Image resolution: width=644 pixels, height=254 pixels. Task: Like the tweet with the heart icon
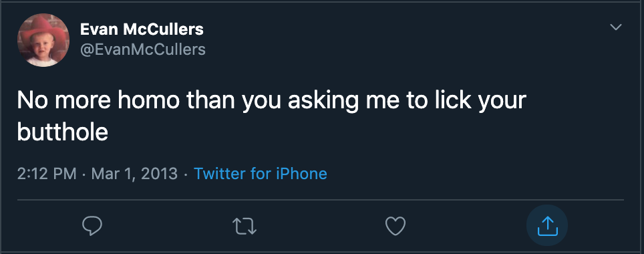pos(395,226)
